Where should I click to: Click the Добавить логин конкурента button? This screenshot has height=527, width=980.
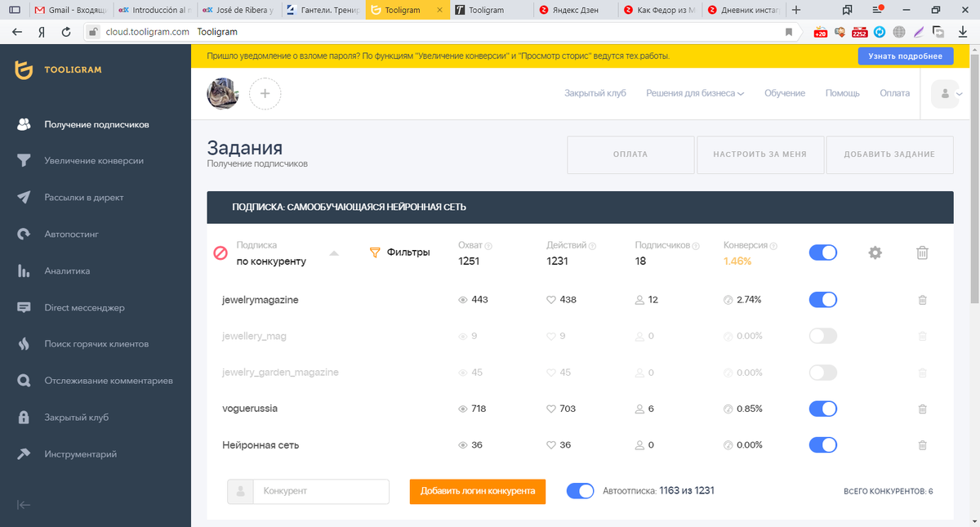point(477,491)
